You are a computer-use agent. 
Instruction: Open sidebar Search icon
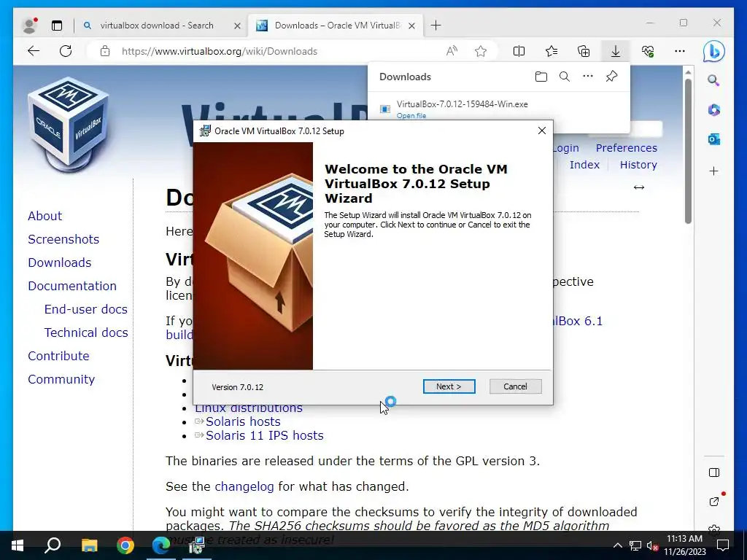(713, 80)
